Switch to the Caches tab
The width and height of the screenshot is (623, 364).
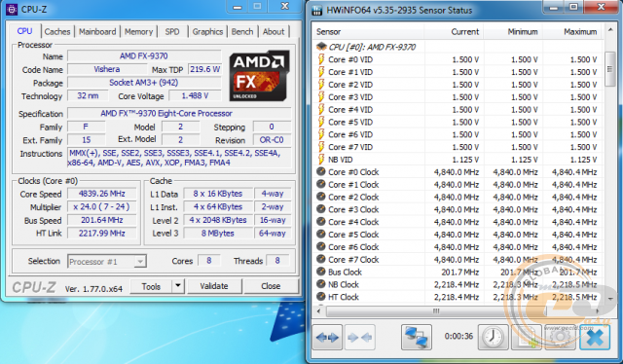pos(57,32)
